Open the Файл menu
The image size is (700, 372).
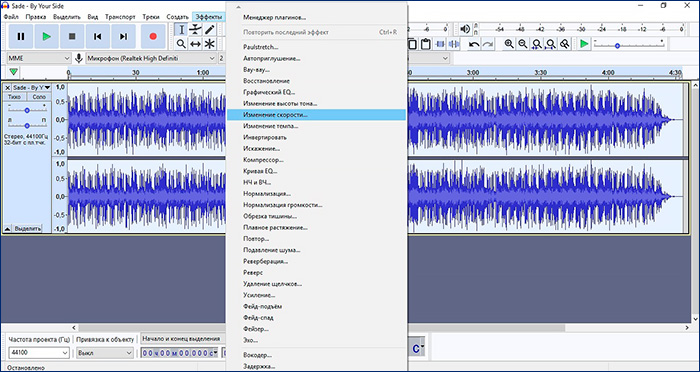pyautogui.click(x=11, y=17)
